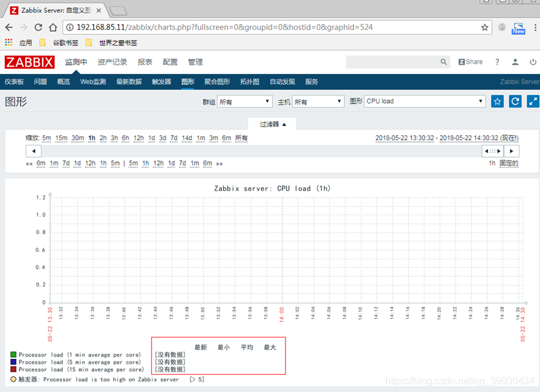Viewport: 540px width, 392px height.
Task: Open the 群组 dropdown
Action: point(245,102)
